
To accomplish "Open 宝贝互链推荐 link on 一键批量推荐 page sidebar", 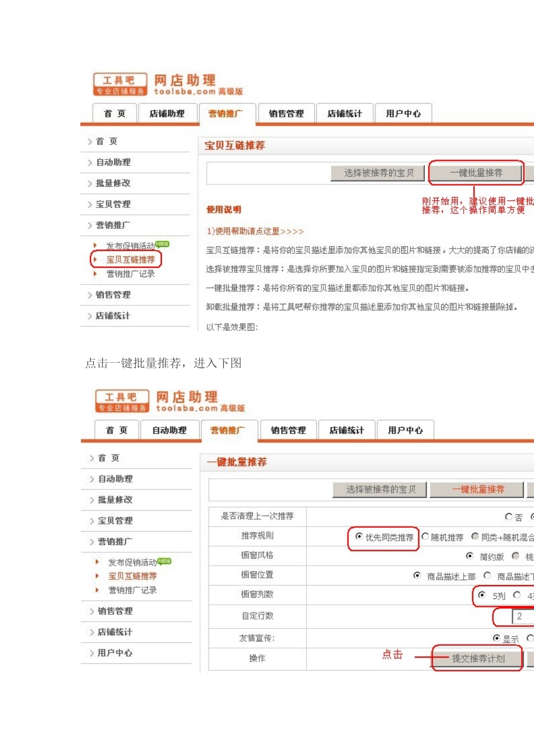I will tap(133, 576).
